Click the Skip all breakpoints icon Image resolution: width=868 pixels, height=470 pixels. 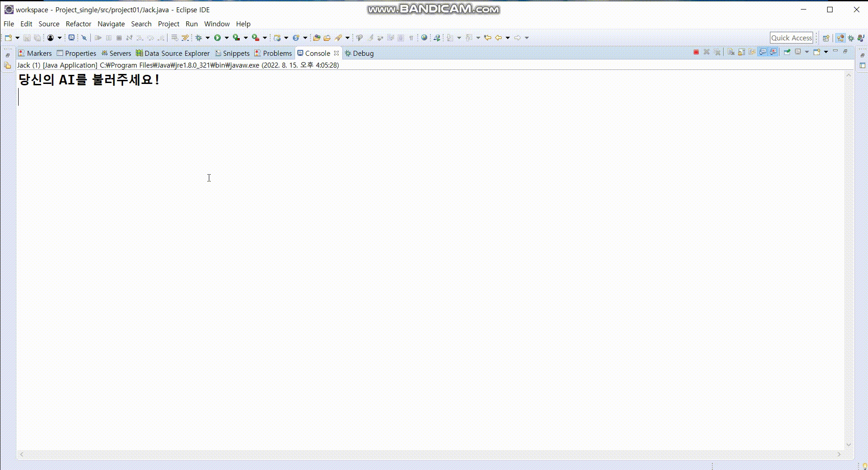tap(84, 38)
